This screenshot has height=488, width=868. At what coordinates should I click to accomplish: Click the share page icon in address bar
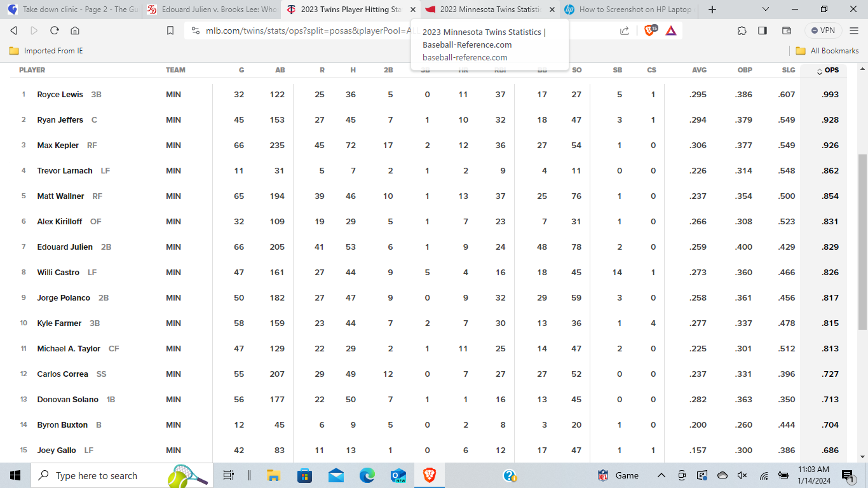(x=625, y=30)
